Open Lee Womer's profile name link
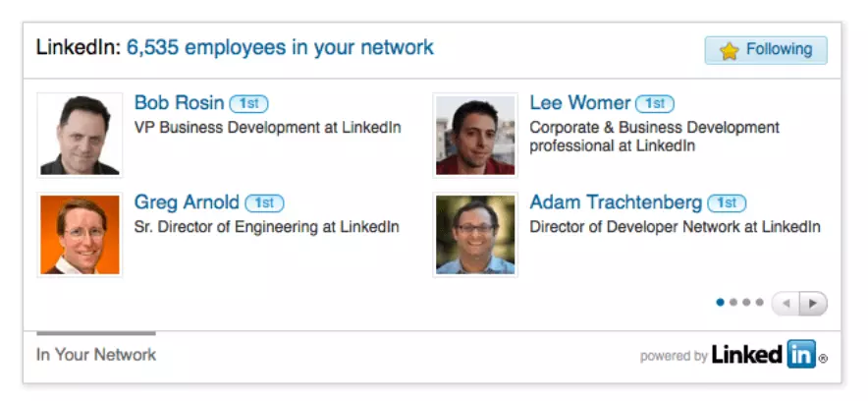 click(579, 103)
